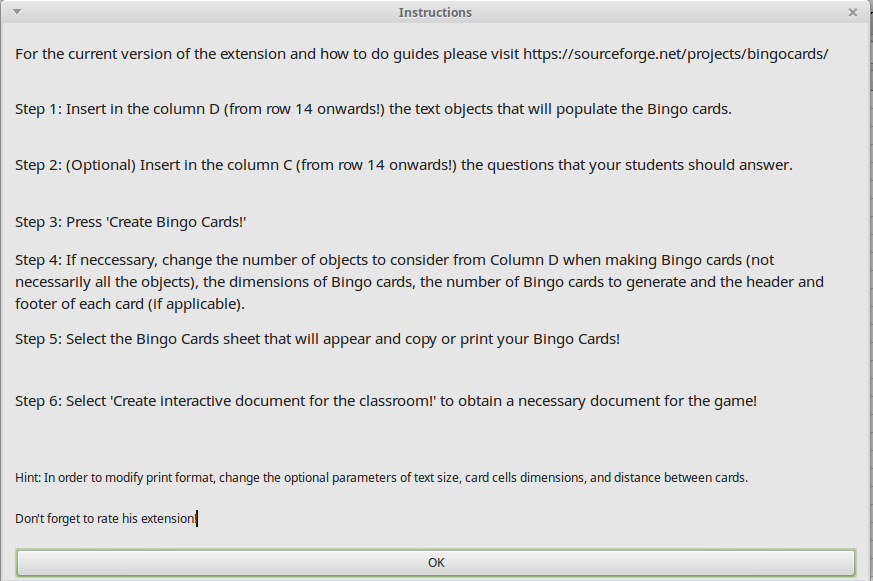873x581 pixels.
Task: Click the sourceforge.net bingocards URL
Action: point(675,54)
